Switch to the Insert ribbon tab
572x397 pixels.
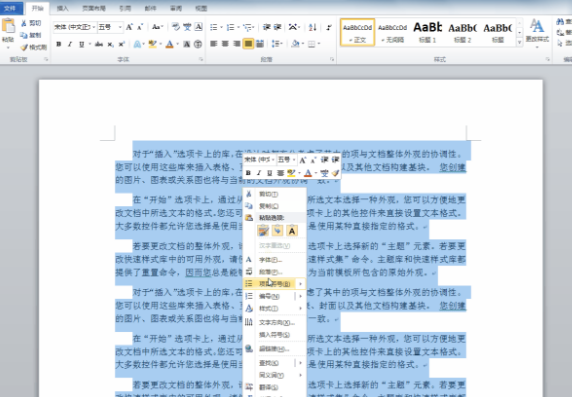click(62, 8)
